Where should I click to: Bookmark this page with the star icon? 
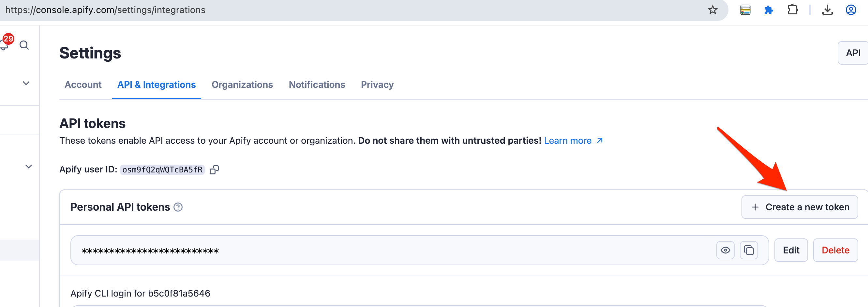[712, 10]
